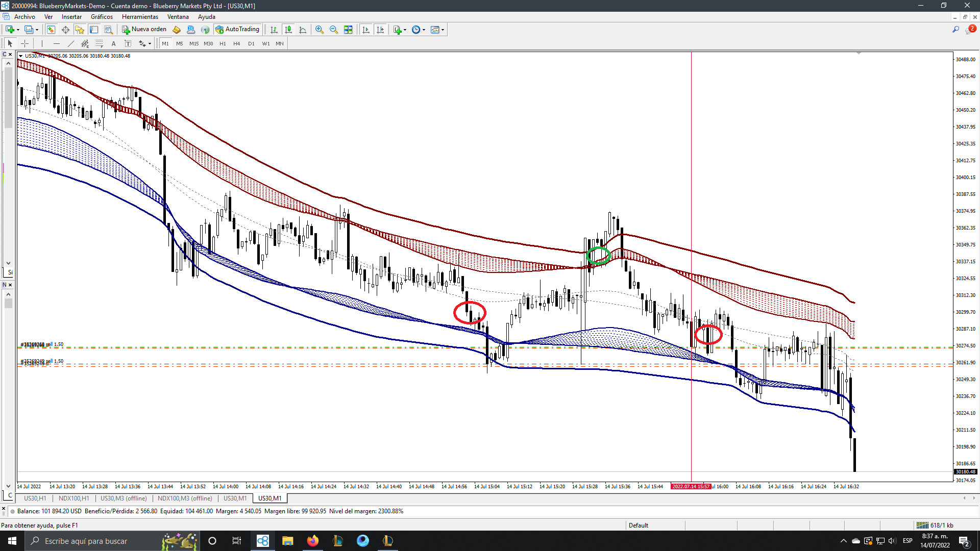Screen dimensions: 980x551
Task: Open the periodicity clock dropdown arrow
Action: pos(424,30)
